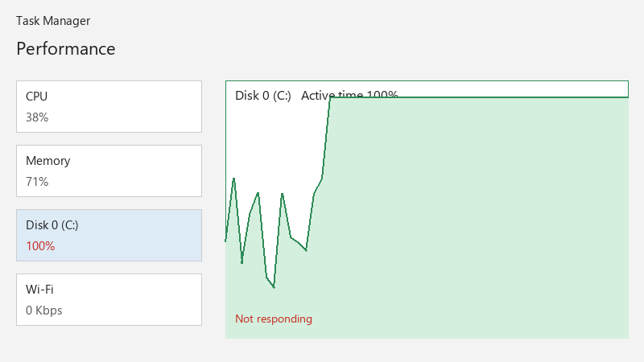Click the 'Disk 0 (C:)' graph title
The height and width of the screenshot is (362, 644).
click(263, 96)
